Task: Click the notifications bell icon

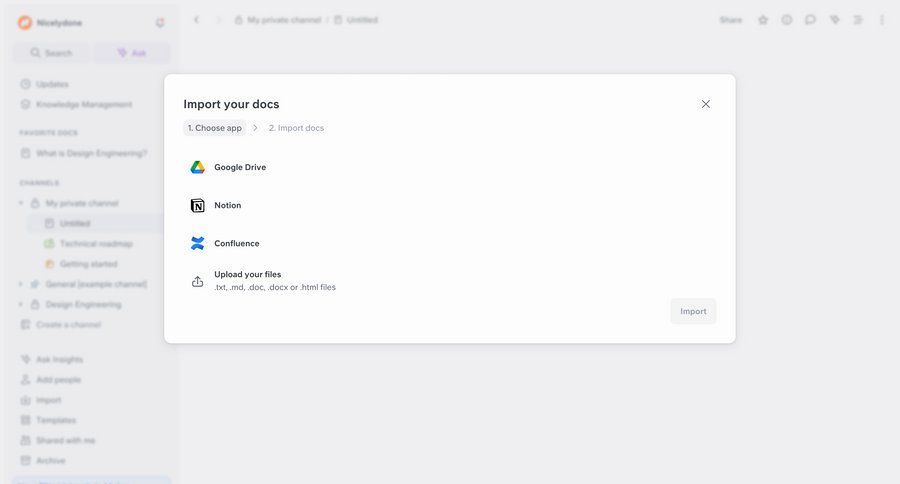Action: pos(160,22)
